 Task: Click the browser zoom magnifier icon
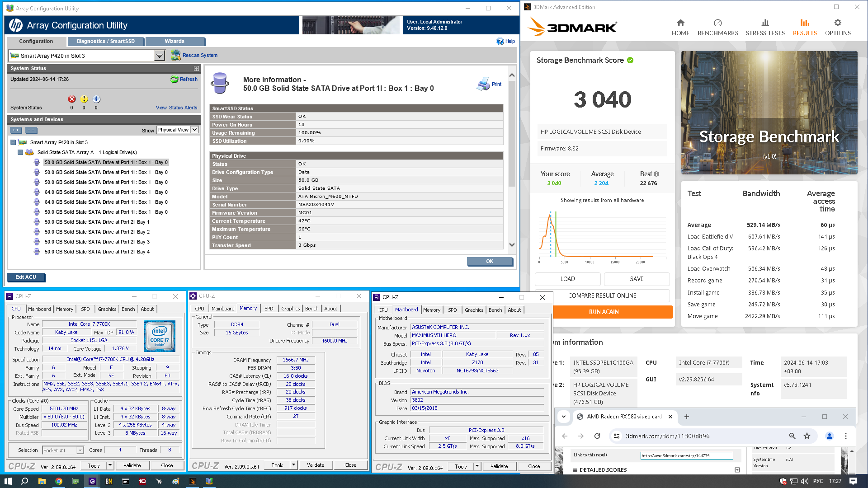point(792,436)
